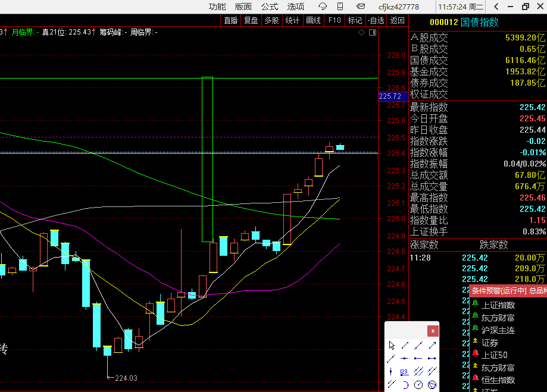Click the 跌家数 header

coord(493,245)
